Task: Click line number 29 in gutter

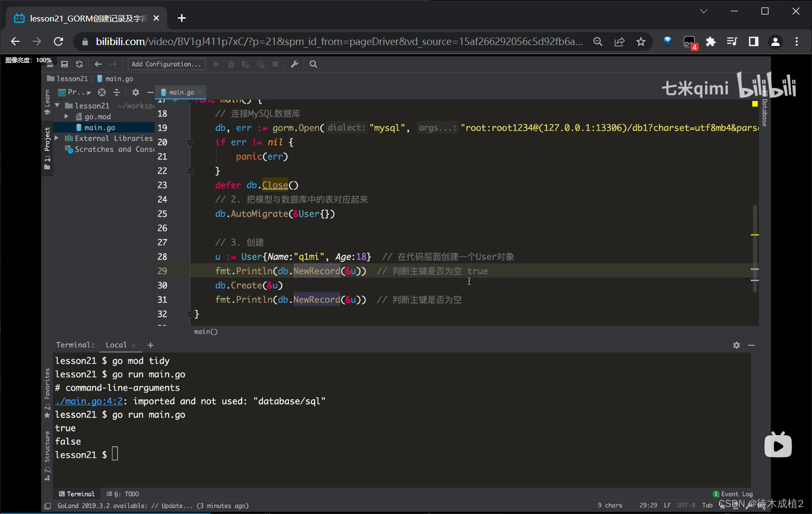Action: coord(162,271)
